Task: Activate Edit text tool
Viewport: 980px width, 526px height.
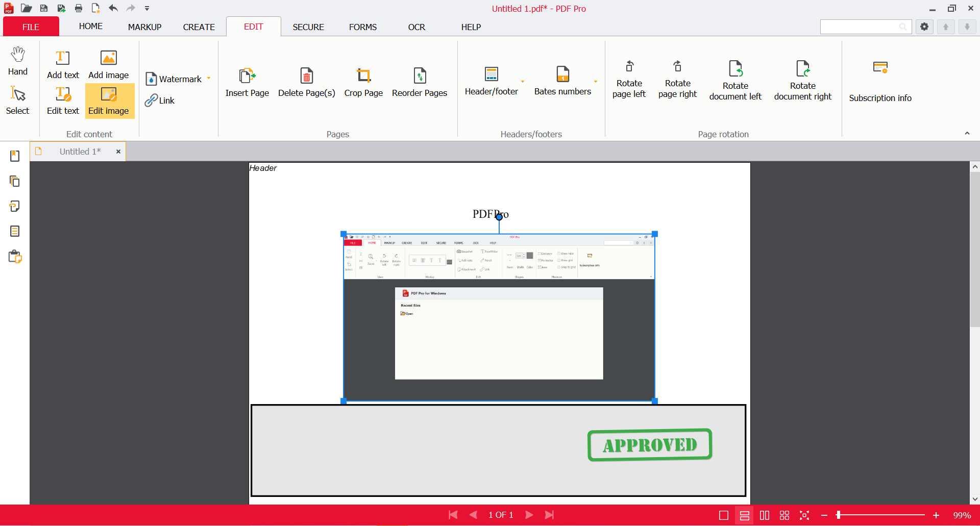Action: coord(63,101)
